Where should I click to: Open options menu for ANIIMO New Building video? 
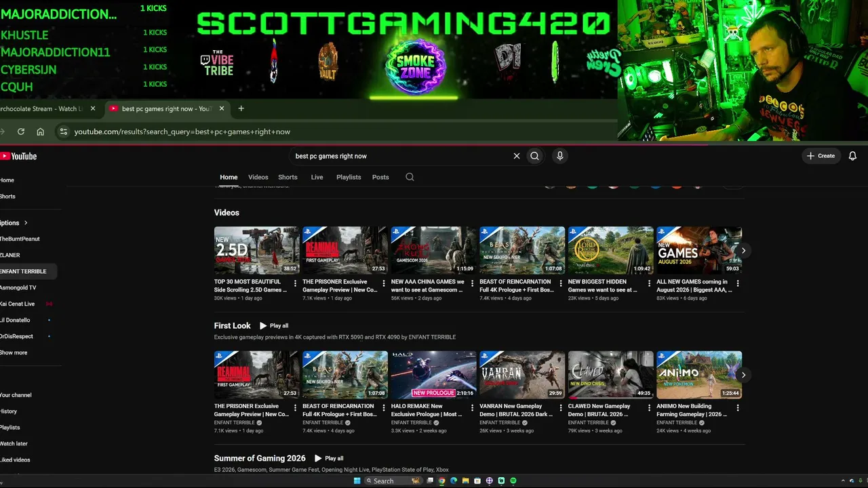click(x=738, y=408)
